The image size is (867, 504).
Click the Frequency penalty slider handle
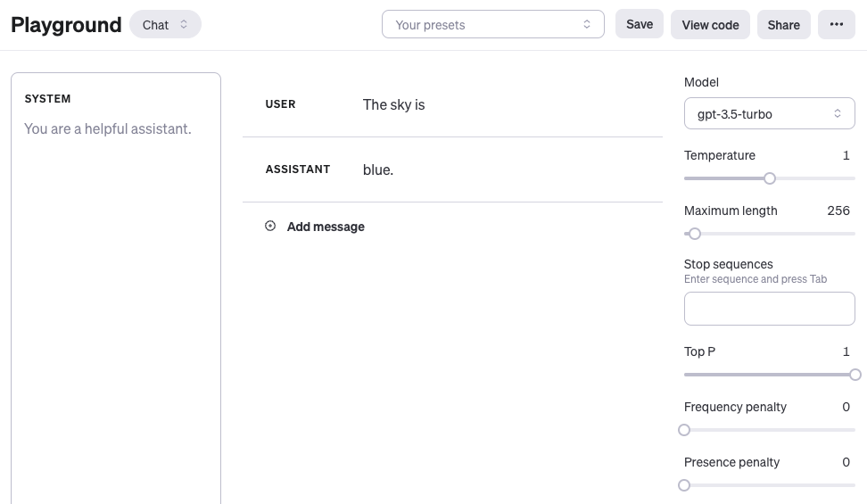[684, 430]
